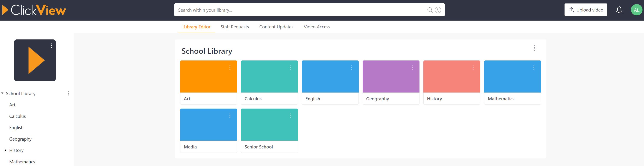
Task: Click the Mathematics card label
Action: click(x=501, y=99)
